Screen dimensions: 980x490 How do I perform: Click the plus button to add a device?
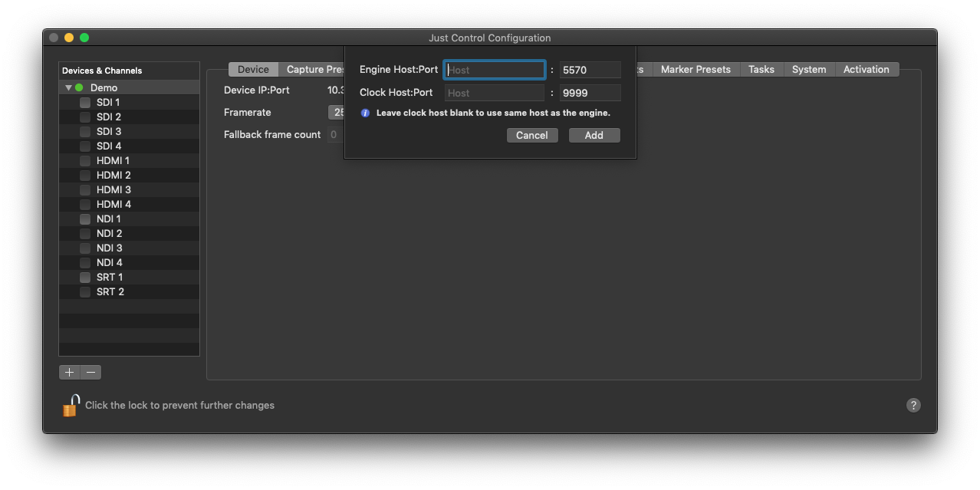pos(70,372)
